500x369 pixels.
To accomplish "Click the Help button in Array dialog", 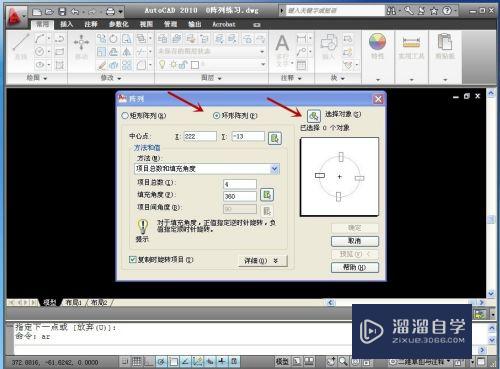I will point(355,267).
